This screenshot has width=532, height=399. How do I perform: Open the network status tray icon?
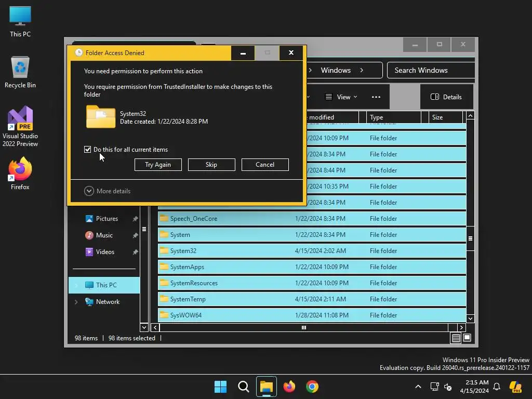point(434,387)
